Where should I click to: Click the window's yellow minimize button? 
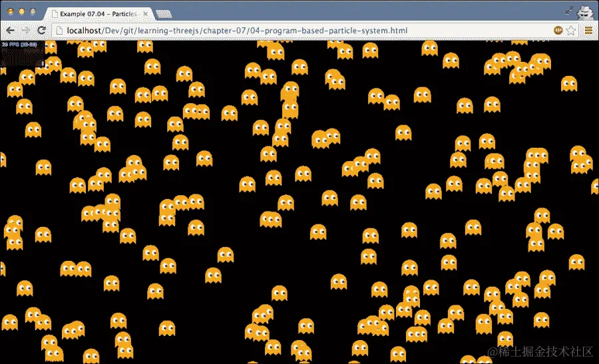pyautogui.click(x=21, y=12)
